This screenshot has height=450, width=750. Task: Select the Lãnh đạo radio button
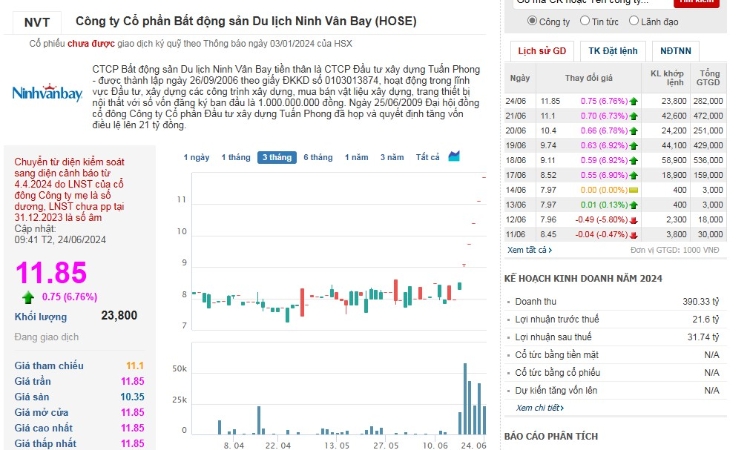click(x=634, y=21)
